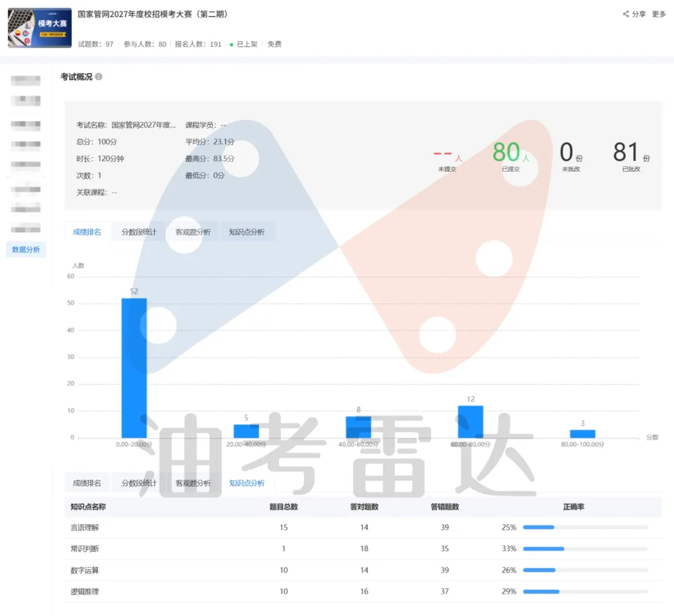Screen dimensions: 674x616
Task: Click the 题目总数 column header
Action: point(284,506)
